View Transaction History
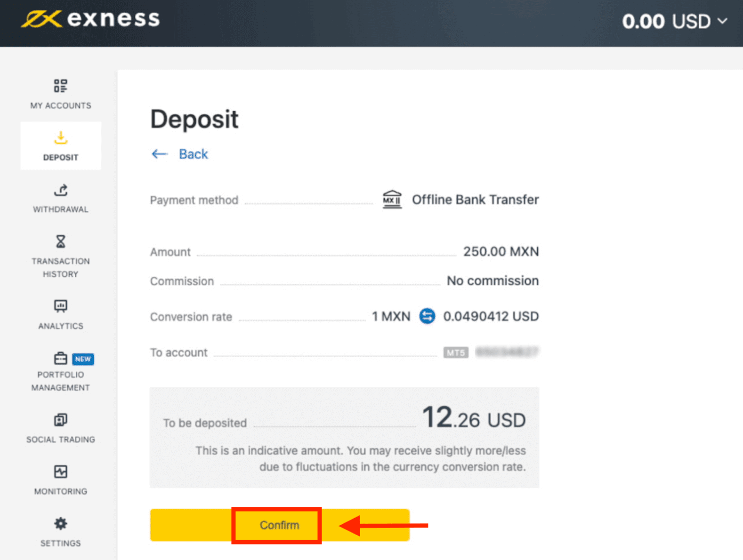Viewport: 743px width, 560px height. tap(60, 256)
